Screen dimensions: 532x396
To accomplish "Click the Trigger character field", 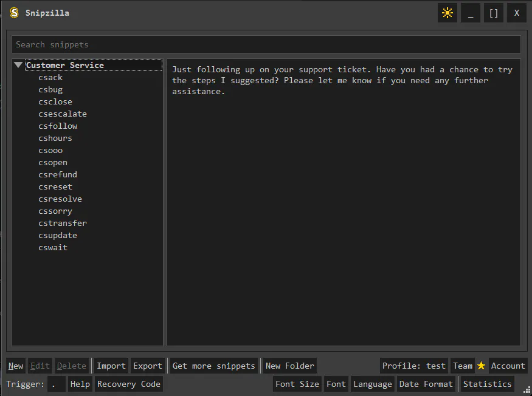I will pos(57,384).
